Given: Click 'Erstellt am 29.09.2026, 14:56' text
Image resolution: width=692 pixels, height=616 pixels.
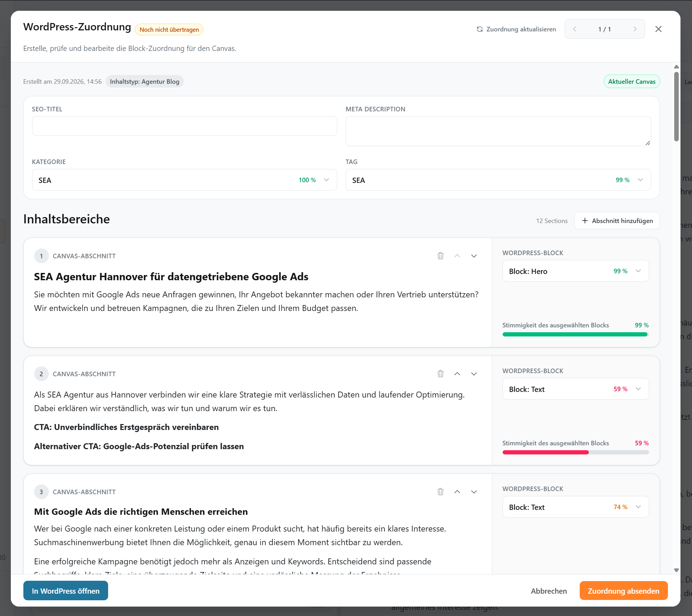Looking at the screenshot, I should 62,81.
